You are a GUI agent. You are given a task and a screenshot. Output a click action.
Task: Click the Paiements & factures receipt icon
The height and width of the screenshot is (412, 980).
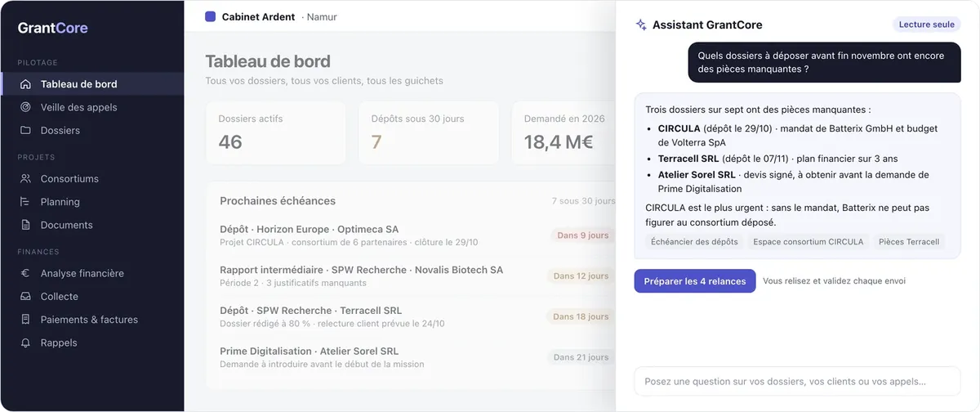(x=25, y=320)
